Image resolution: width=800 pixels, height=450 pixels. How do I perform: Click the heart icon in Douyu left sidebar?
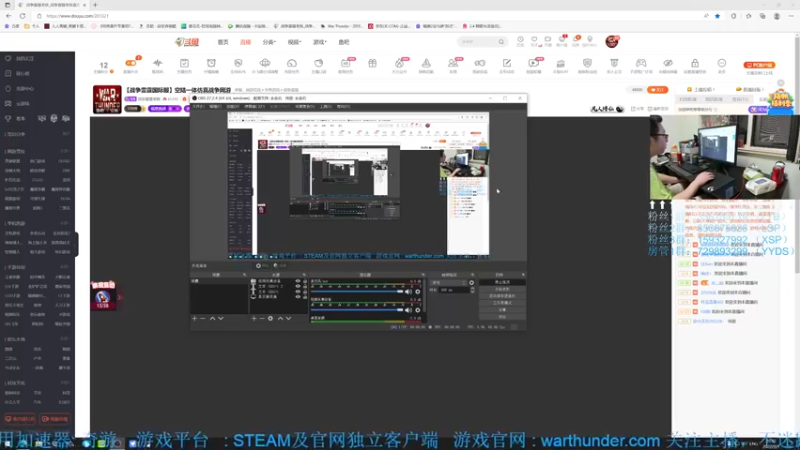[x=8, y=59]
